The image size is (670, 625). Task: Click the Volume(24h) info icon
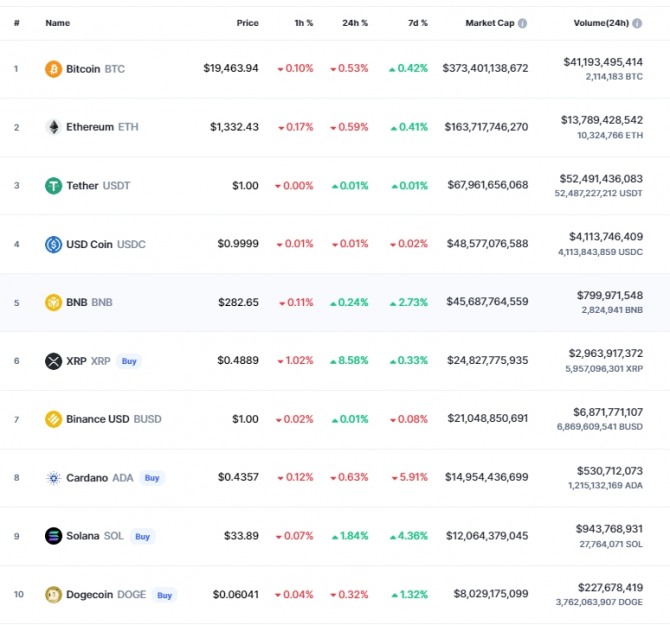[637, 23]
